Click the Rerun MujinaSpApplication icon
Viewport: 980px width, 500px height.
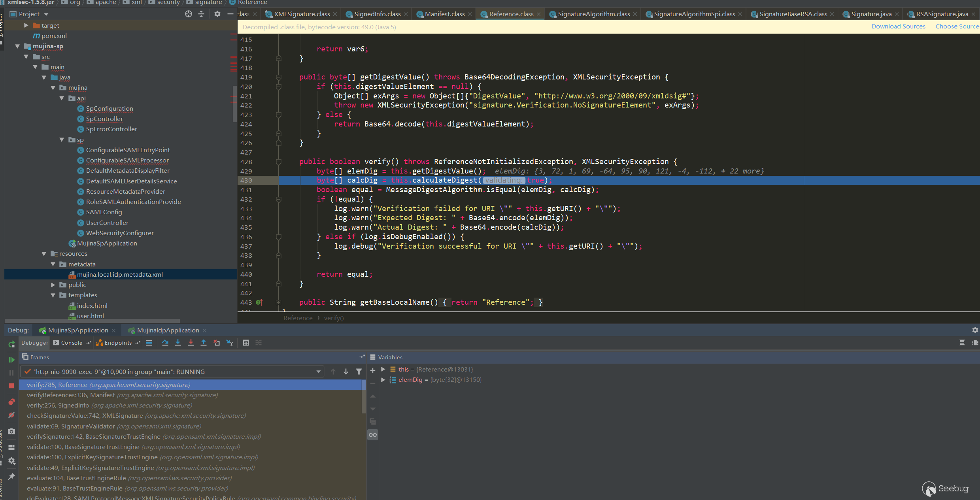pos(11,344)
